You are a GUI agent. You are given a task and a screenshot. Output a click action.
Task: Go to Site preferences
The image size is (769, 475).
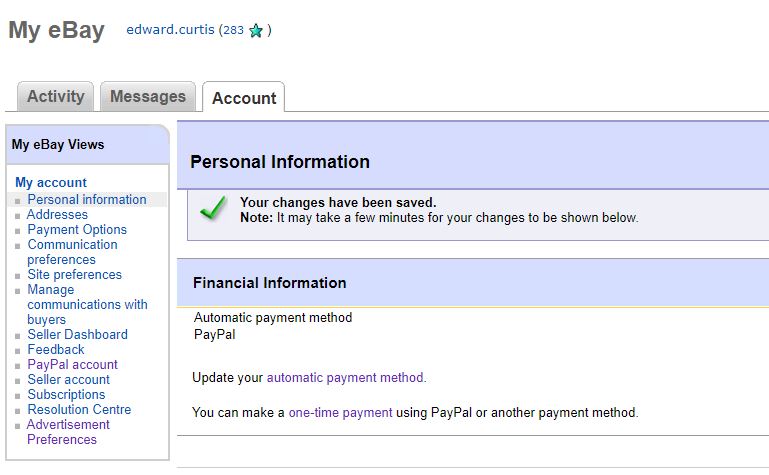click(x=75, y=275)
